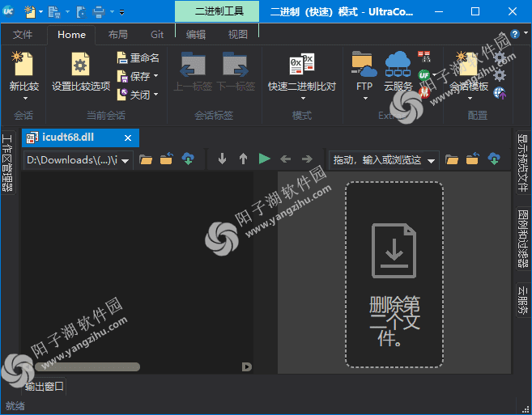Click the green UF UltraFinder icon
Viewport: 532px width, 415px height.
pyautogui.click(x=423, y=74)
